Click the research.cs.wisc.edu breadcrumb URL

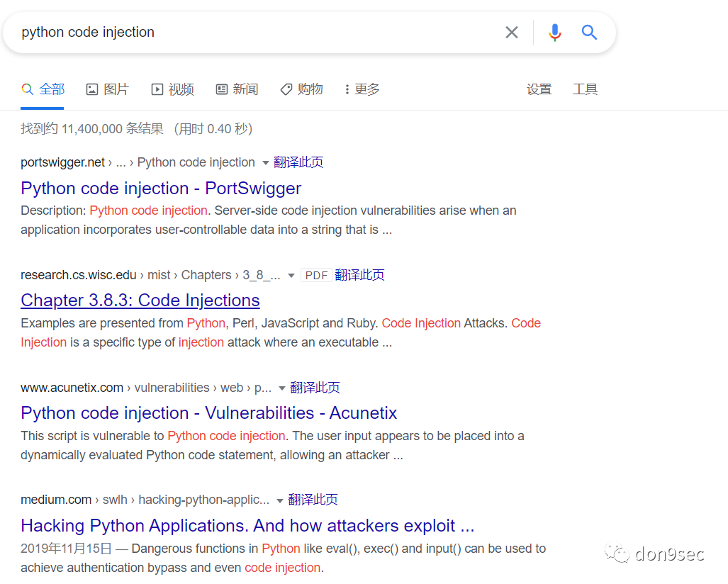tap(150, 275)
